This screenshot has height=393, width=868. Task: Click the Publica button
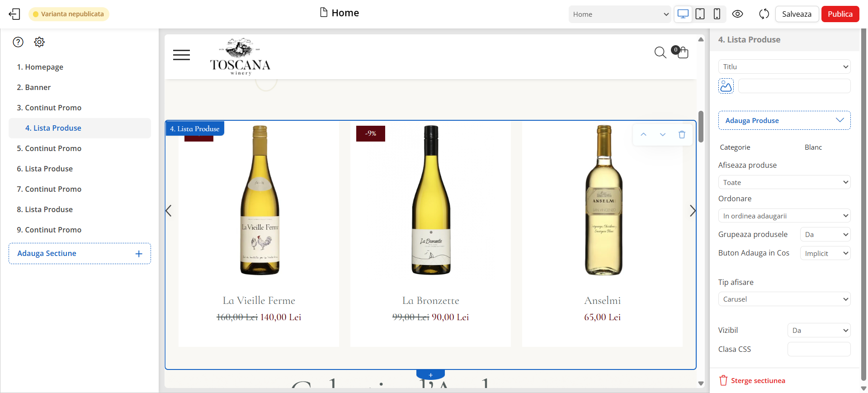[840, 14]
